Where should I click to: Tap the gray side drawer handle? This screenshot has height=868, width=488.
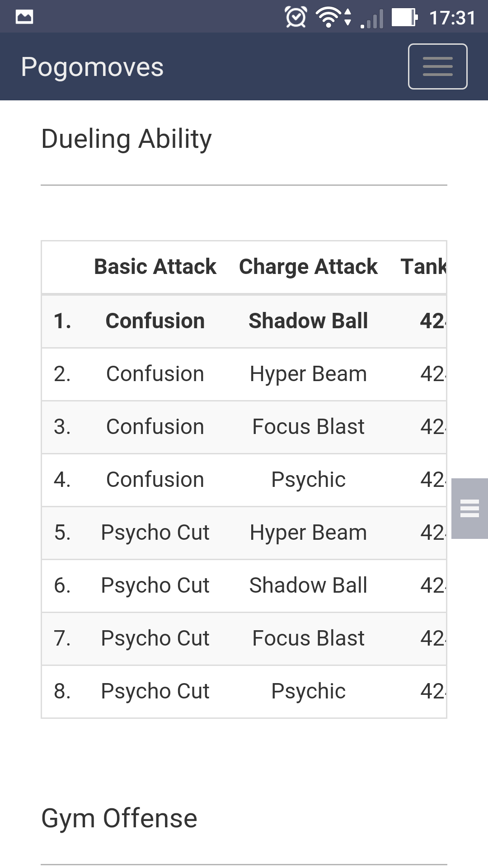[x=469, y=509]
